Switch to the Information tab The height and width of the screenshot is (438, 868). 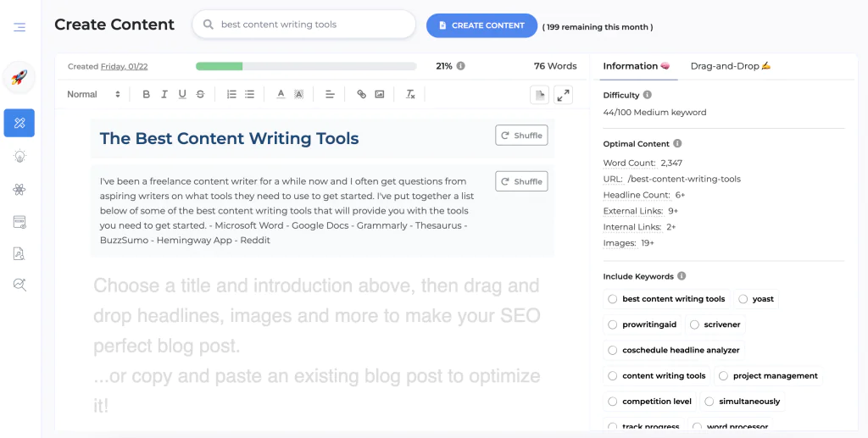coord(636,66)
